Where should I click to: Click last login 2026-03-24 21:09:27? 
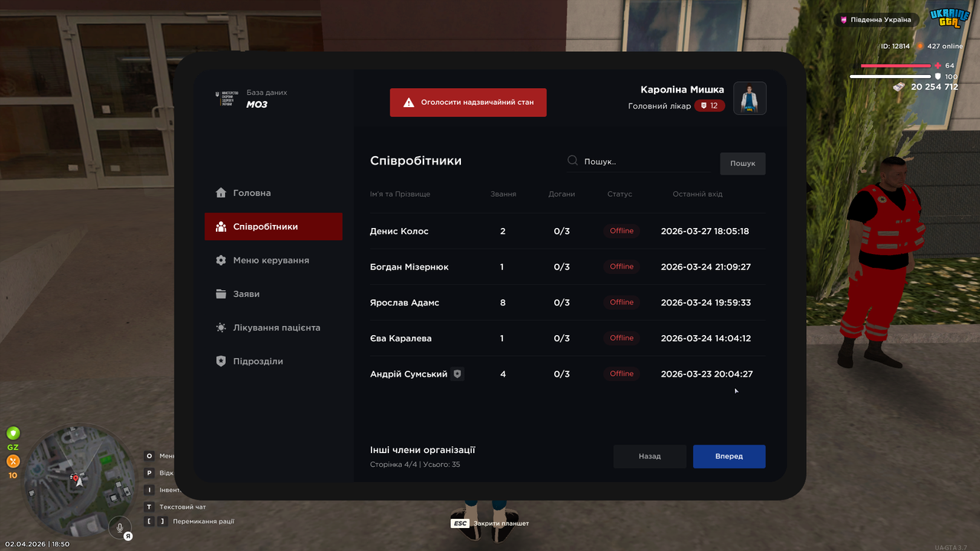pyautogui.click(x=705, y=267)
